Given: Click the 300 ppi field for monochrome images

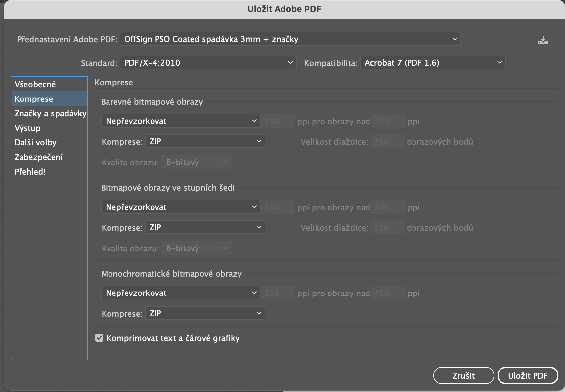Looking at the screenshot, I should [x=278, y=293].
